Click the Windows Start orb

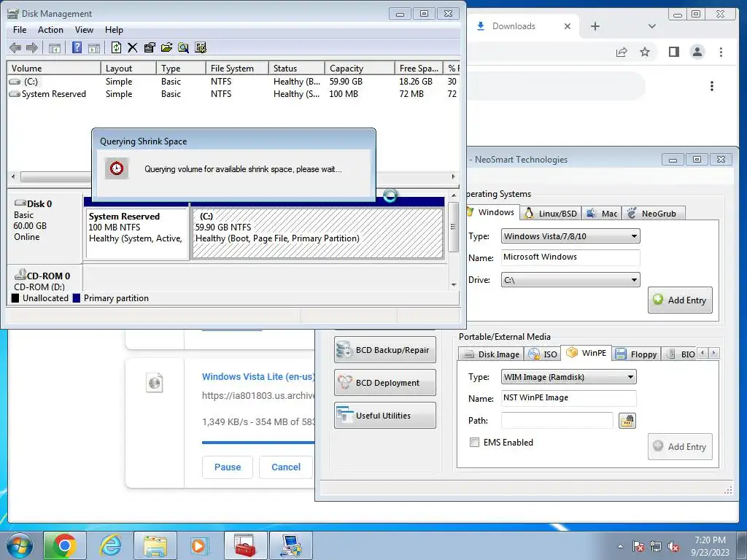[x=20, y=545]
